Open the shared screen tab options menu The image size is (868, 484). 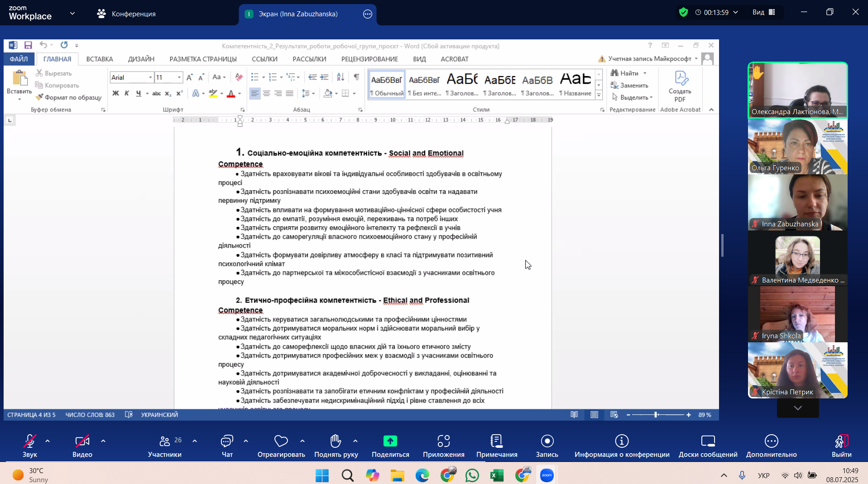[367, 14]
